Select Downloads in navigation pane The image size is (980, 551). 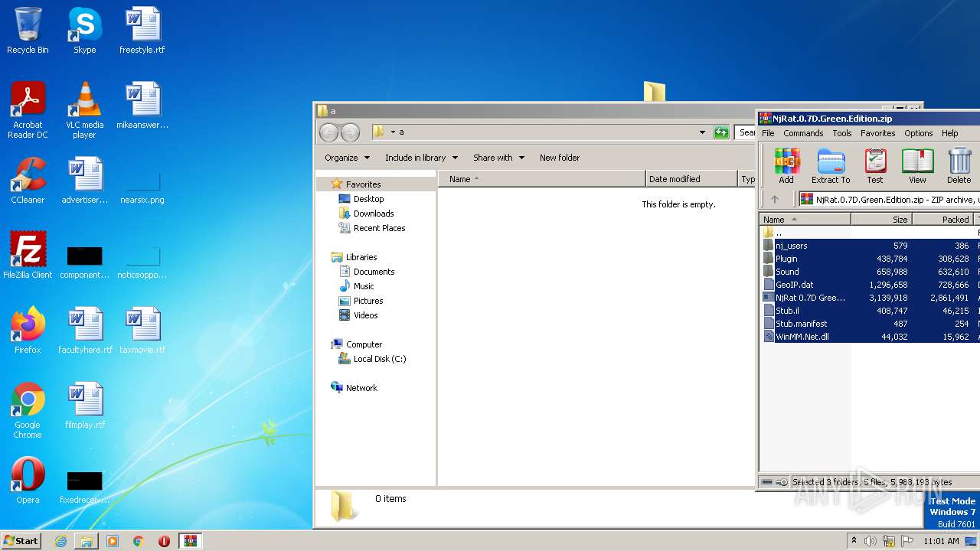tap(374, 214)
